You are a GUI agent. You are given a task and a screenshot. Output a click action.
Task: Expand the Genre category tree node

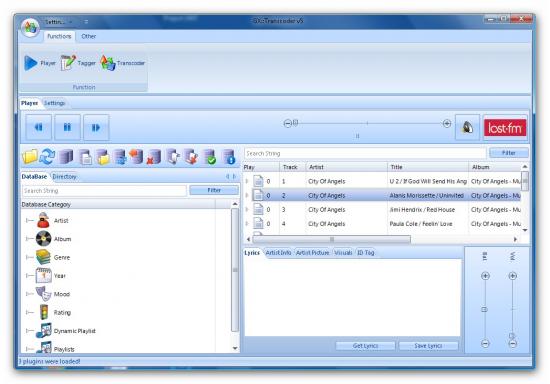coord(27,257)
